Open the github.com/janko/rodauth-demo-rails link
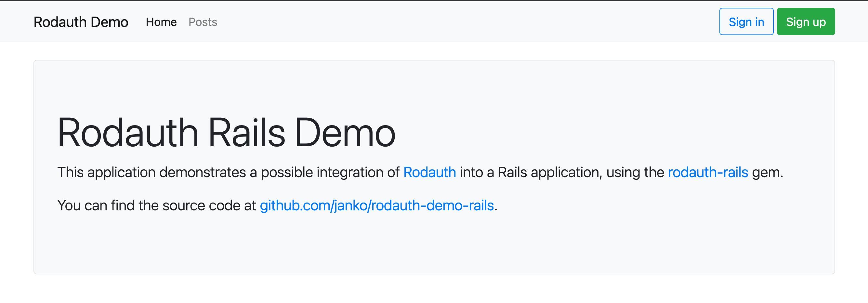868x303 pixels. point(376,205)
